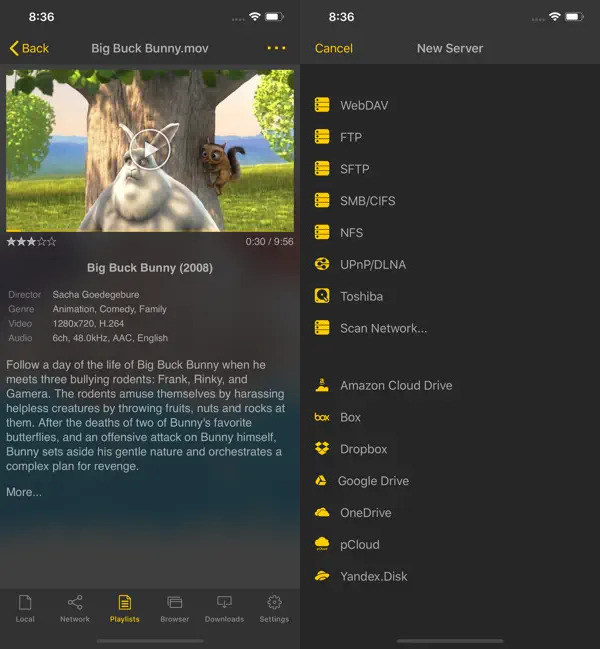
Task: Click the Big Buck Bunny (2008) title
Action: [x=150, y=268]
